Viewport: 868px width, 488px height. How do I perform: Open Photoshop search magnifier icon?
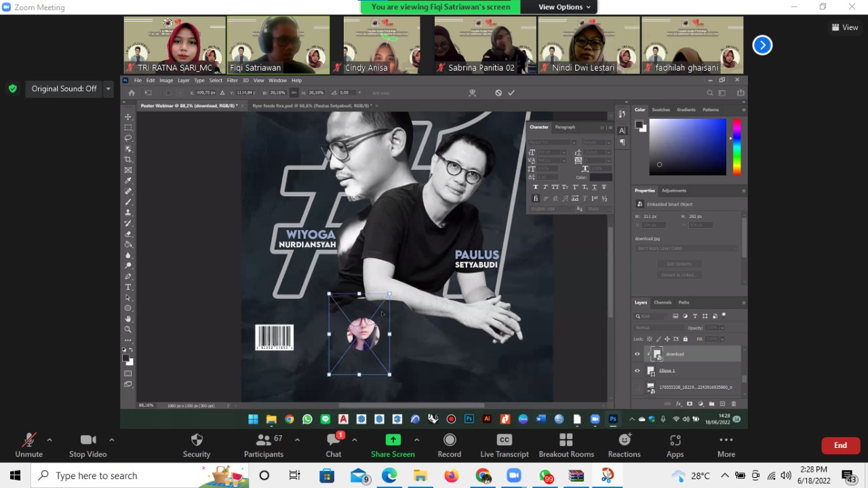[x=710, y=93]
